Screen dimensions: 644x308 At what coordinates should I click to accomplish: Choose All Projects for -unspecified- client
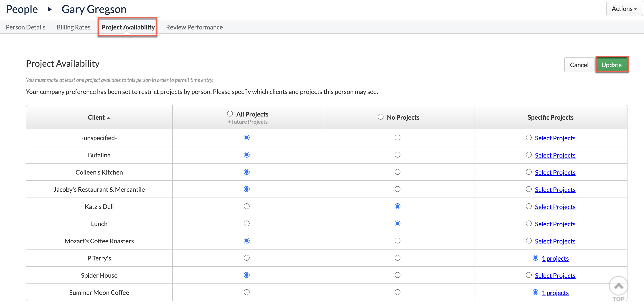(x=246, y=137)
